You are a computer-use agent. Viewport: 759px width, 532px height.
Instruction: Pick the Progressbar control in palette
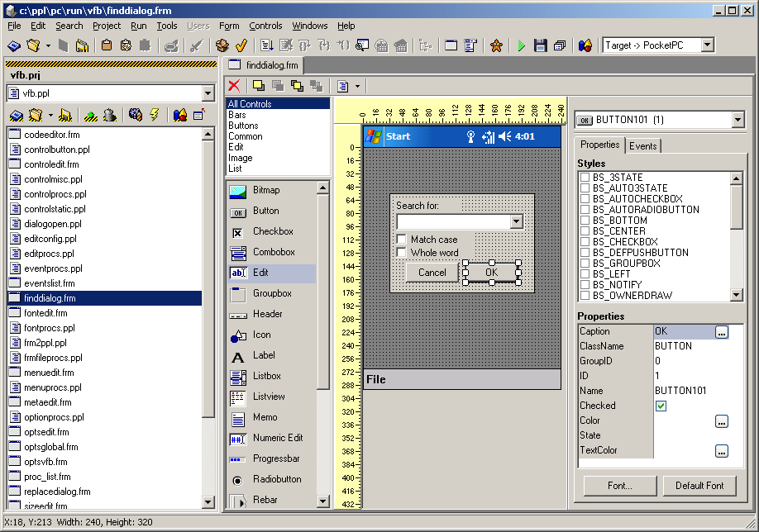(276, 458)
